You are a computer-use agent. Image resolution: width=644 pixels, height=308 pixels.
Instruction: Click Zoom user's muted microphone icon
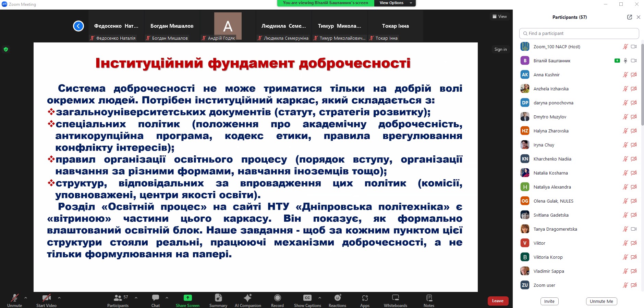coord(625,285)
